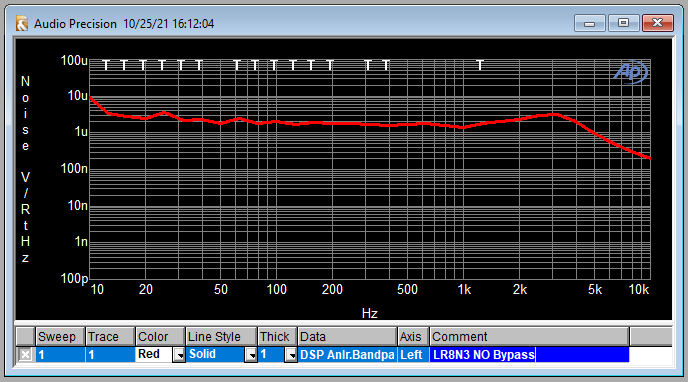Image resolution: width=688 pixels, height=382 pixels.
Task: Click the 1u y-axis tick label
Action: coord(81,132)
